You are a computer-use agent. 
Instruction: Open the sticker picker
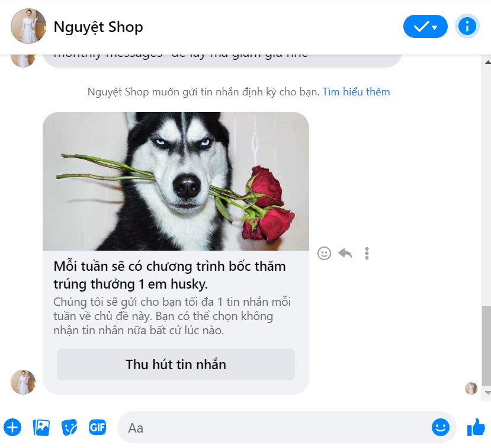tap(69, 427)
